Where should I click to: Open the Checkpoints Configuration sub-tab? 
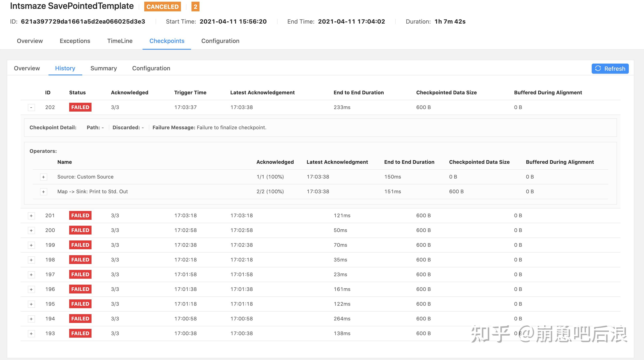pyautogui.click(x=151, y=68)
